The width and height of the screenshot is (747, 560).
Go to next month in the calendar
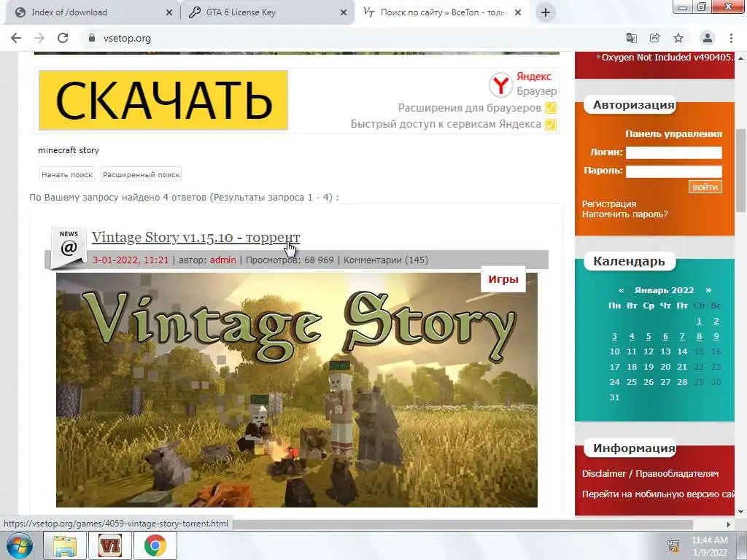click(708, 290)
